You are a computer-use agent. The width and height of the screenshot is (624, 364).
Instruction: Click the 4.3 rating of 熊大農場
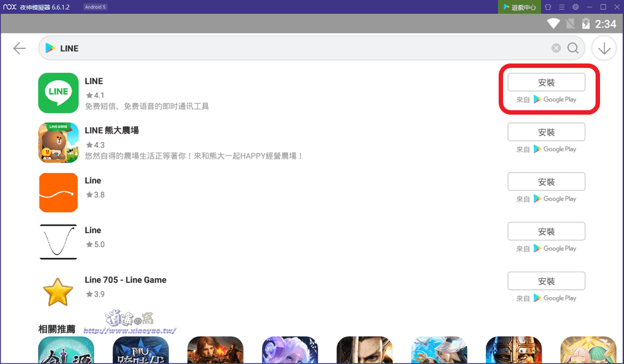95,145
